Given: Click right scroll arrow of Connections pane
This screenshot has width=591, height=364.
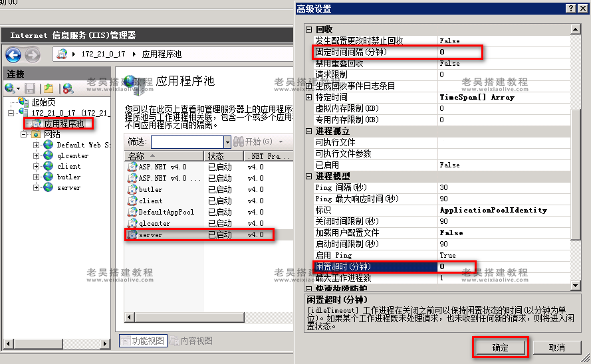Looking at the screenshot, I should (x=105, y=343).
